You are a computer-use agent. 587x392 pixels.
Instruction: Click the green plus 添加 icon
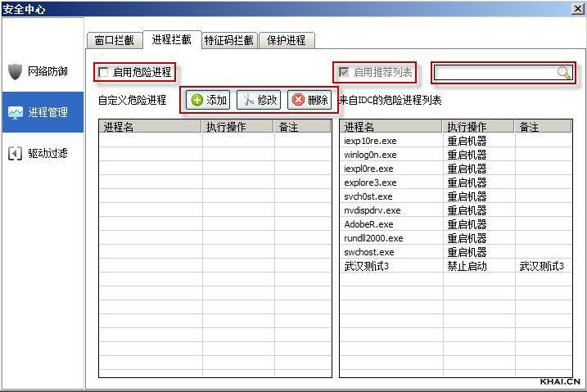coord(196,100)
